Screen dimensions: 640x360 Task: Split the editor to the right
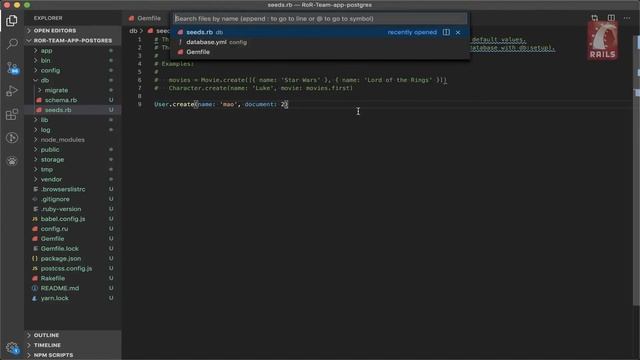point(611,18)
